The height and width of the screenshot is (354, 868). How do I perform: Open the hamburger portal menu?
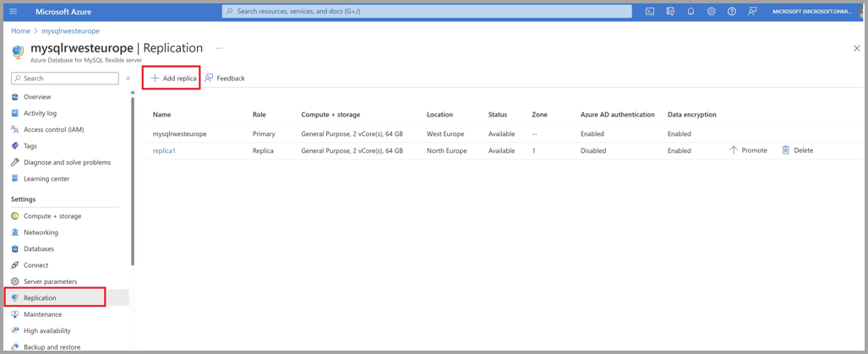[13, 12]
